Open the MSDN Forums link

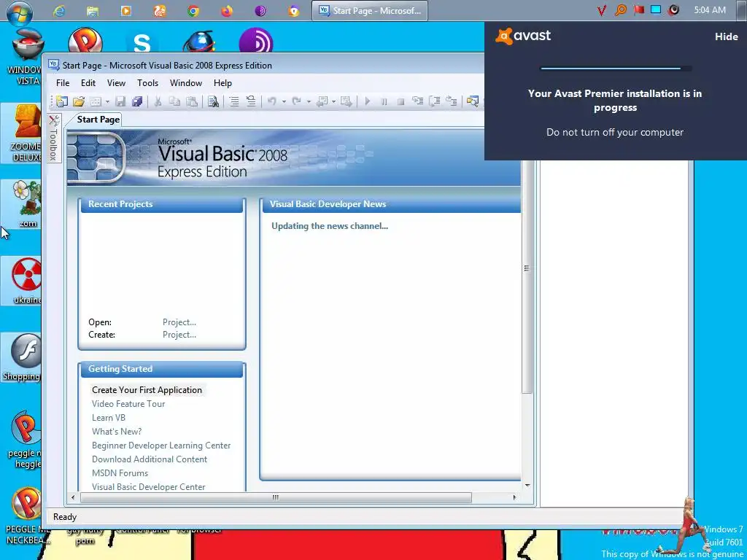[120, 472]
